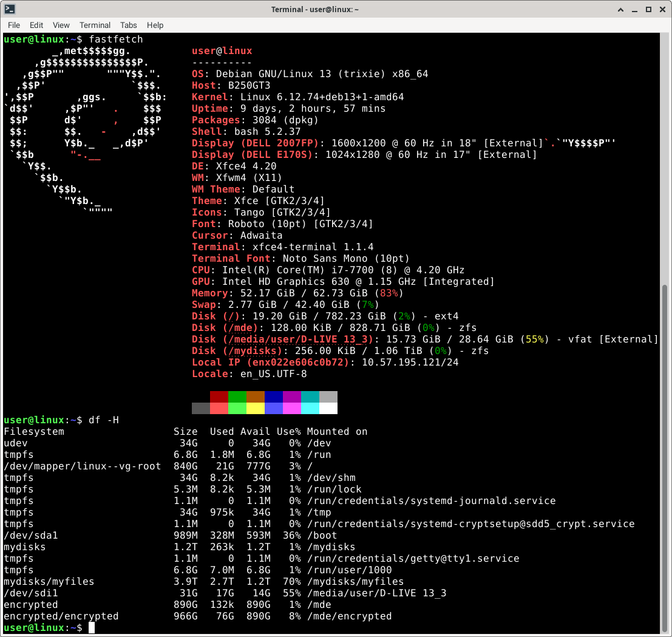This screenshot has width=672, height=637.
Task: Click the '/dev/sdi1' filesystem entry
Action: tap(31, 593)
